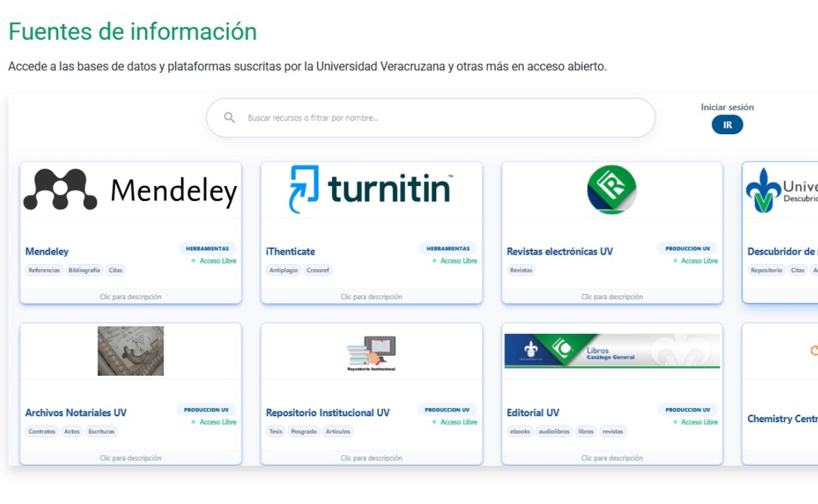Select the Citas tag on Mendeley

click(115, 270)
